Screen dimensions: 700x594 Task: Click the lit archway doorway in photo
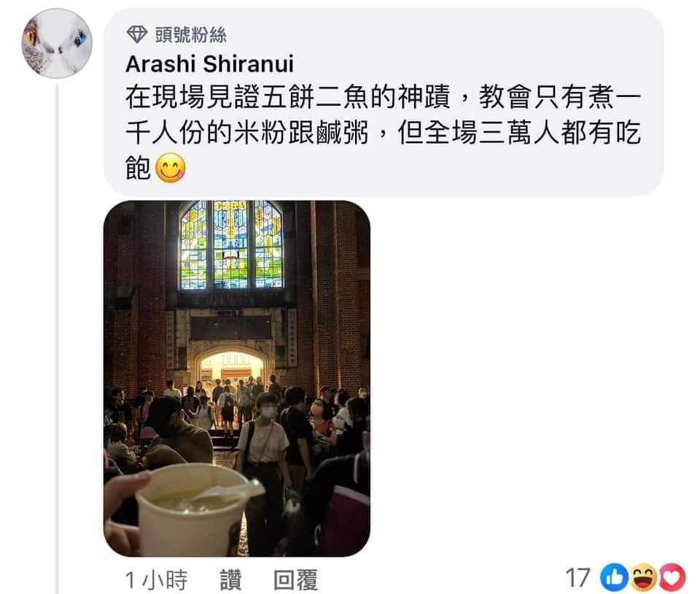click(231, 368)
